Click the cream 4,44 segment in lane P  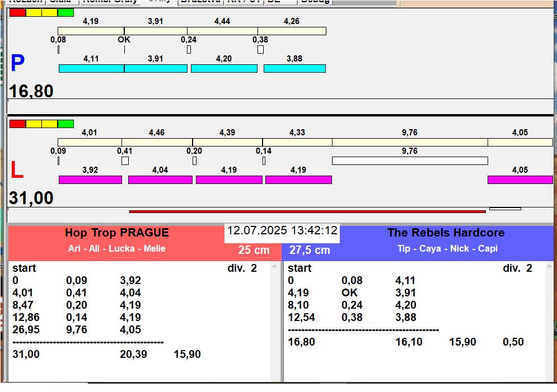[222, 31]
